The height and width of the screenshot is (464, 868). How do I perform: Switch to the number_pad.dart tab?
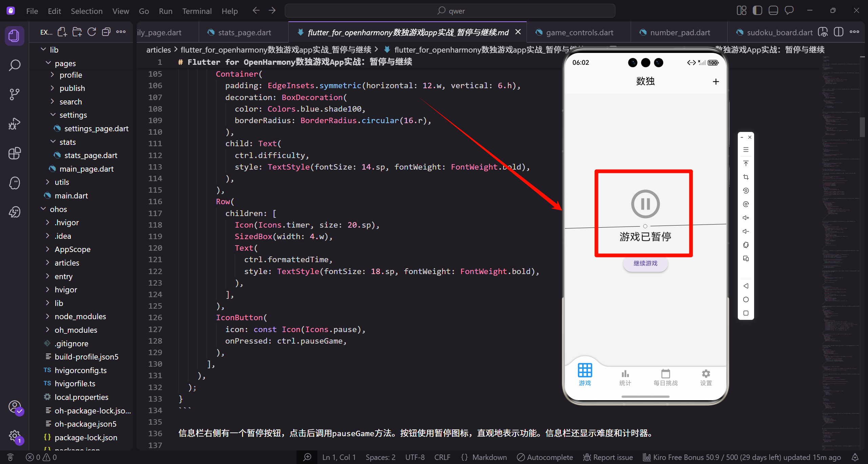[679, 33]
